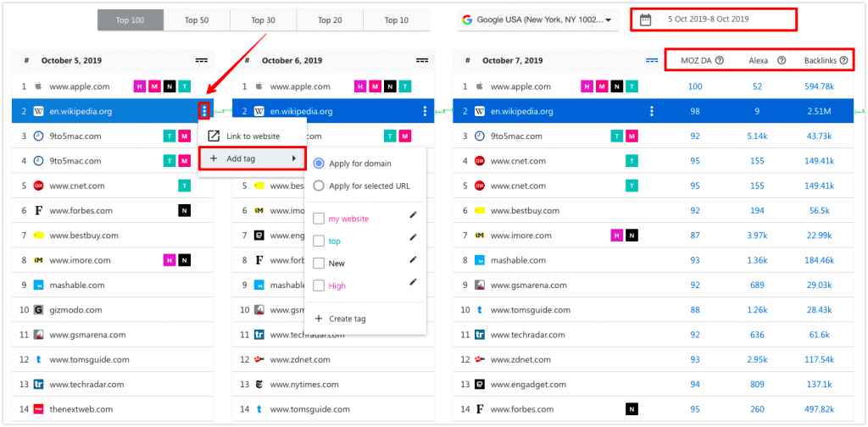Click the teal T tag on cnet.com October 5 row
The width and height of the screenshot is (868, 427).
point(184,186)
